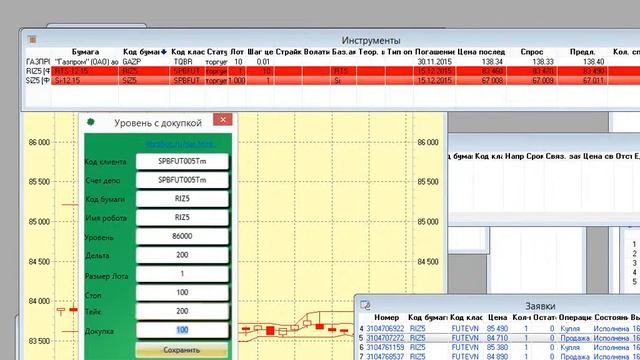Click the Стоп field showing 100

182,293
